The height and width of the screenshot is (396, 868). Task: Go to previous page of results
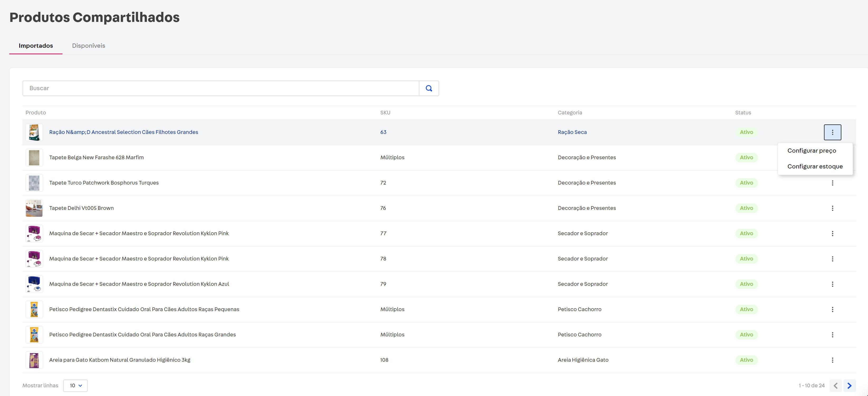point(836,385)
